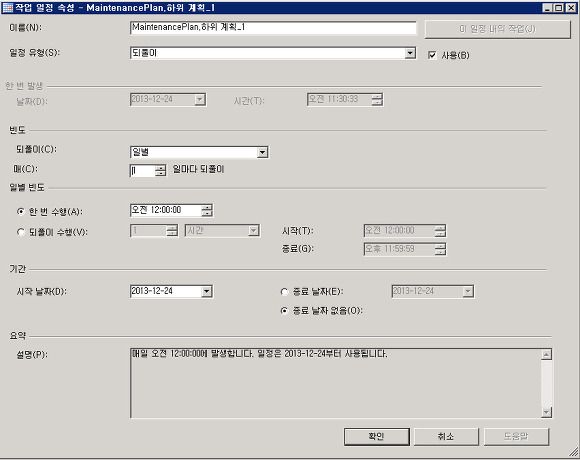Click the 설명 box scroll up arrow
The image size is (580, 460).
tap(546, 355)
